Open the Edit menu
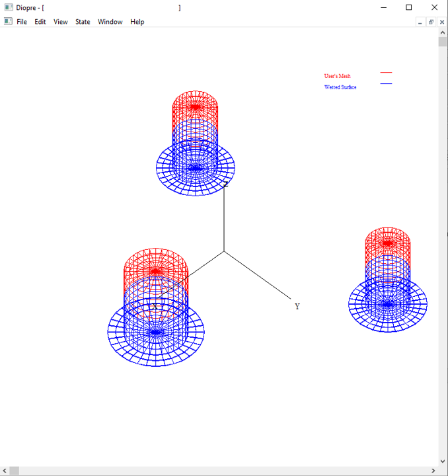Screen dimensions: 448x476 click(x=40, y=22)
